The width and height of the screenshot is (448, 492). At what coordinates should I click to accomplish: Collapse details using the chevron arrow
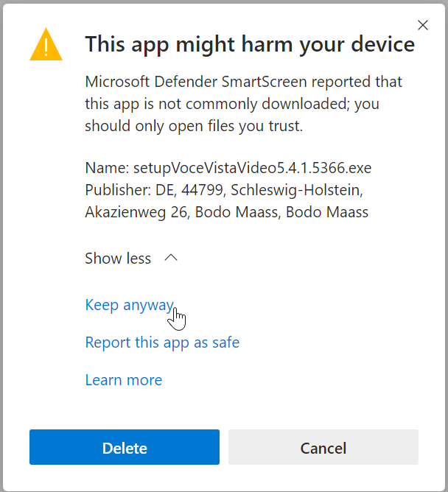pos(171,258)
